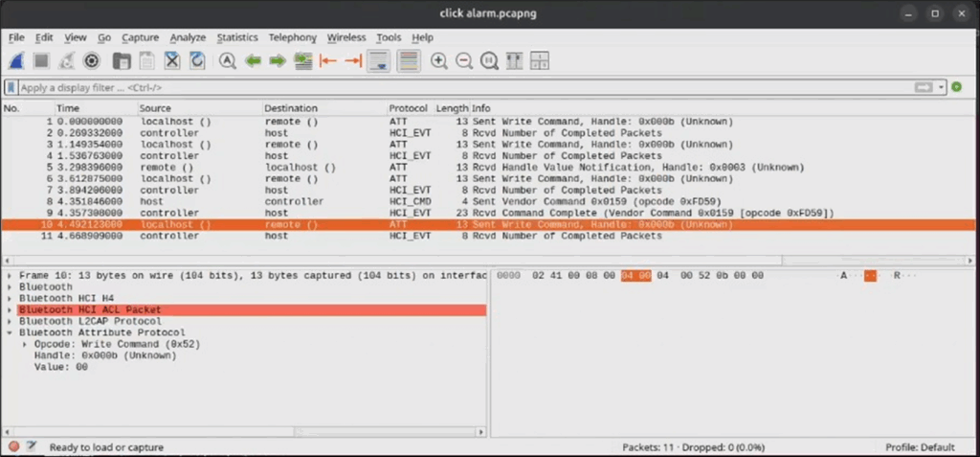The image size is (980, 457).
Task: Click the green add filter button
Action: coord(956,87)
